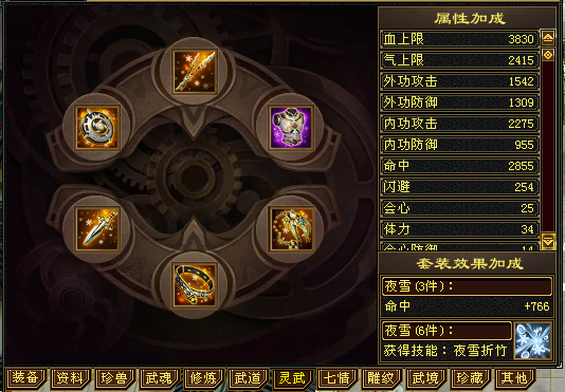Click the dagger equipment slot icon
Screen dimensions: 565x392
[98, 230]
